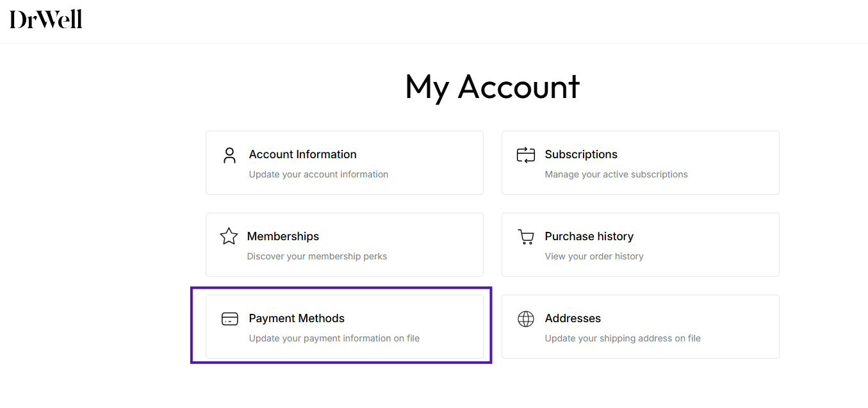Click the shopping cart Purchase history icon
This screenshot has width=868, height=408.
point(525,237)
